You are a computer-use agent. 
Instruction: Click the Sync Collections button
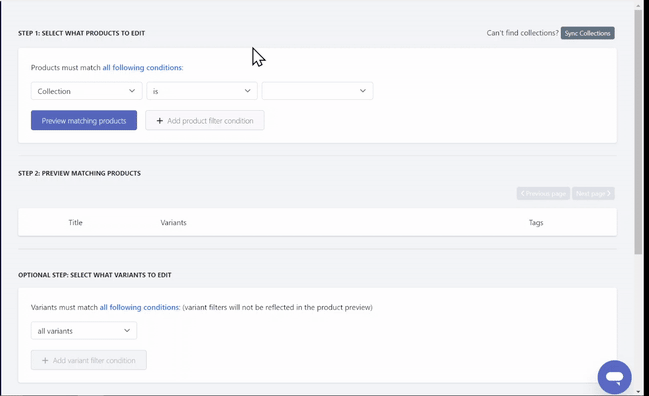pos(587,33)
